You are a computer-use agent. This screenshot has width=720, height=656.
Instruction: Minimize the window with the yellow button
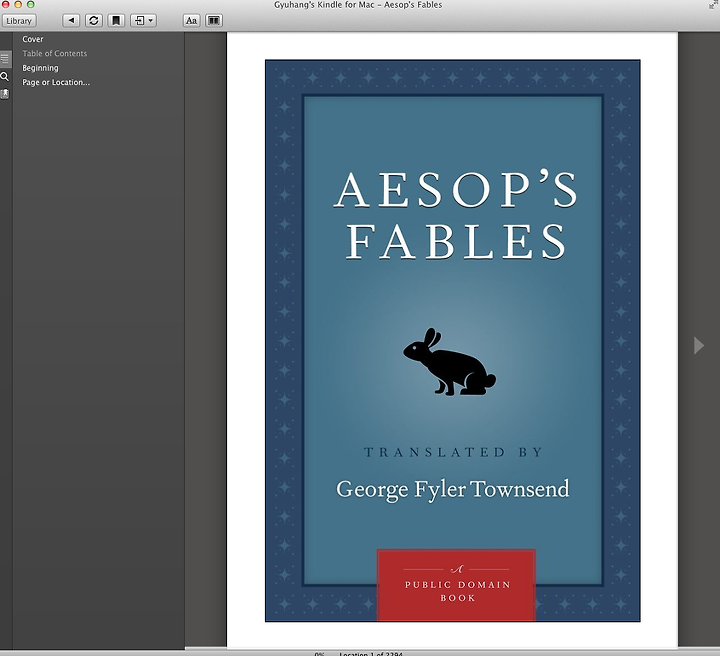click(18, 4)
